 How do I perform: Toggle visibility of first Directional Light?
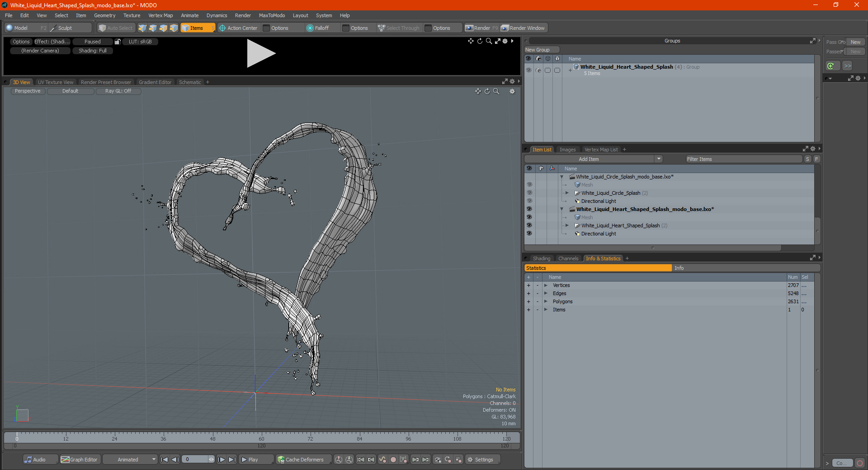point(529,201)
